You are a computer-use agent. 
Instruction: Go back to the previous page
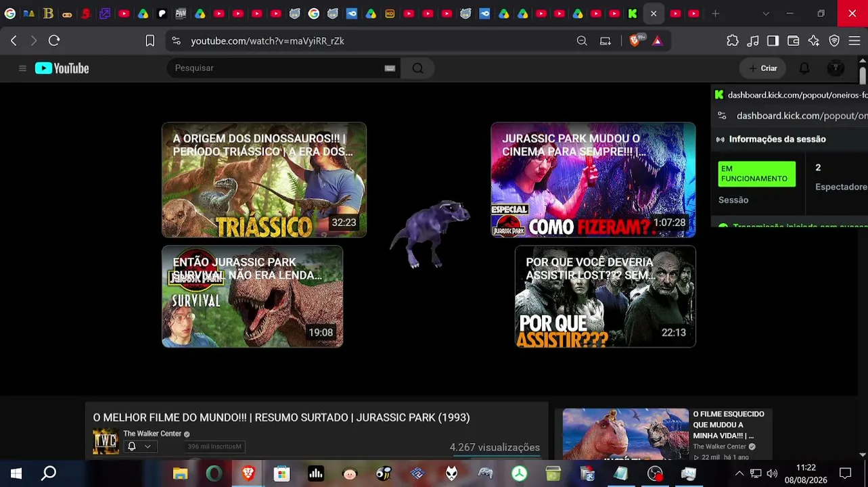point(14,41)
